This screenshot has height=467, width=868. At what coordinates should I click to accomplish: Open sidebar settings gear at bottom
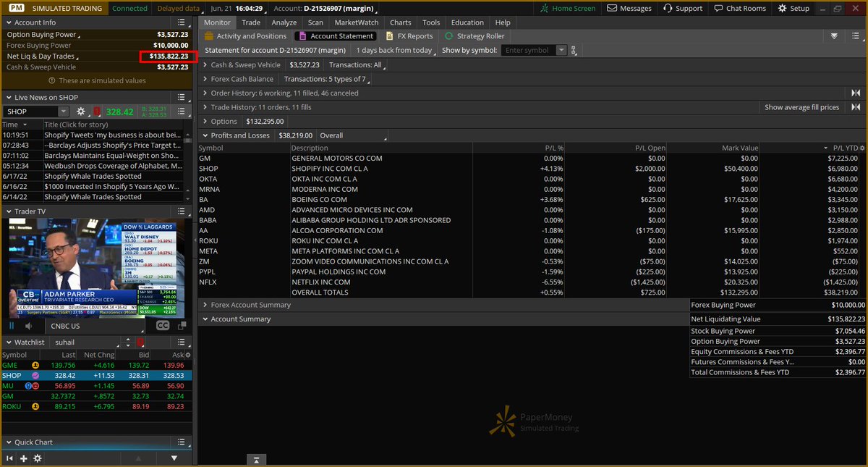[38, 458]
